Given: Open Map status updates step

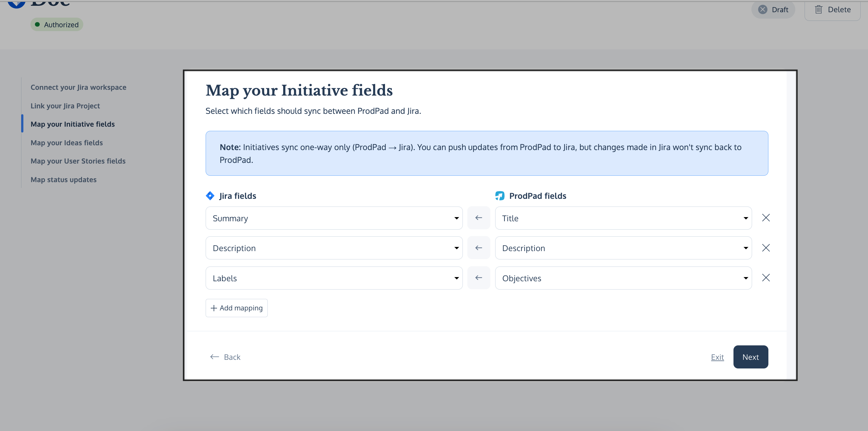Looking at the screenshot, I should click(x=63, y=180).
